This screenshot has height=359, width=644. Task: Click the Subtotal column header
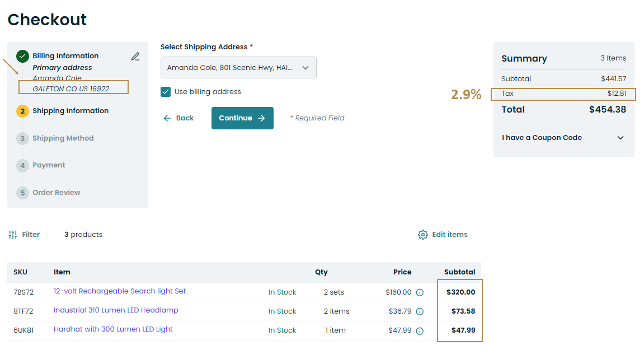click(459, 272)
